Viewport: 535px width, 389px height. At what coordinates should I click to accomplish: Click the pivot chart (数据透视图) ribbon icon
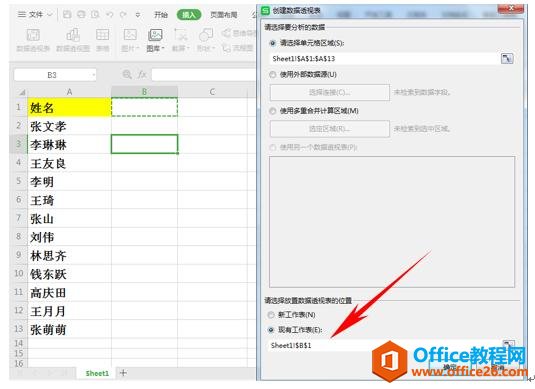point(73,35)
